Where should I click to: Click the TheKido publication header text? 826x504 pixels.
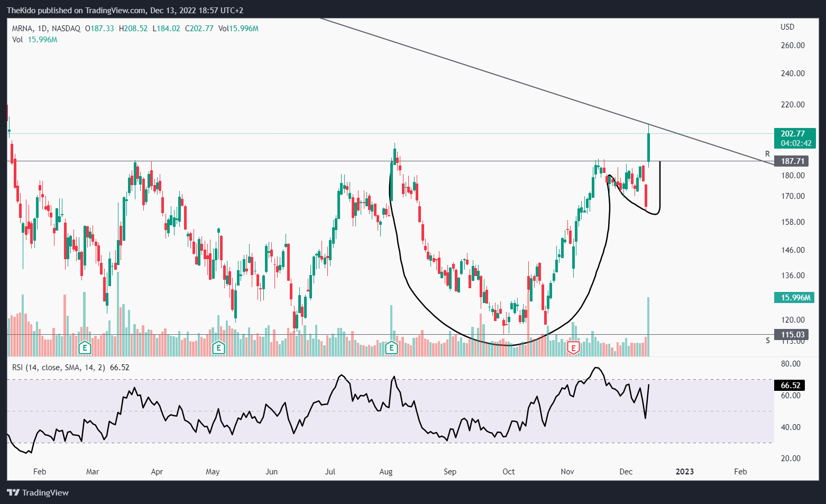[125, 11]
